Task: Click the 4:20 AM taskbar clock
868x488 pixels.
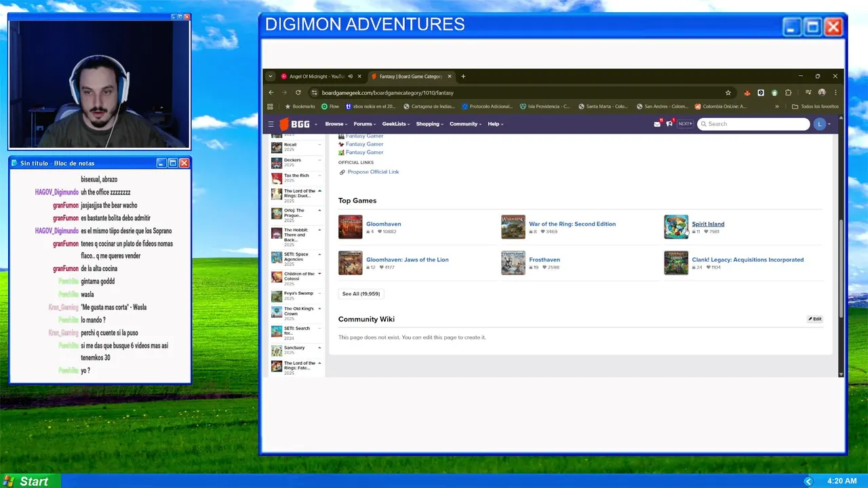Action: pos(842,481)
